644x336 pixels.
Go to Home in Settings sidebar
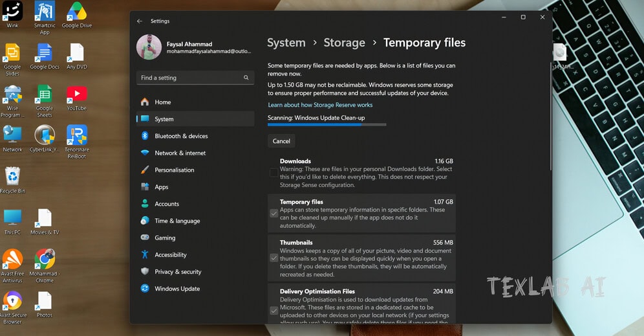point(195,102)
